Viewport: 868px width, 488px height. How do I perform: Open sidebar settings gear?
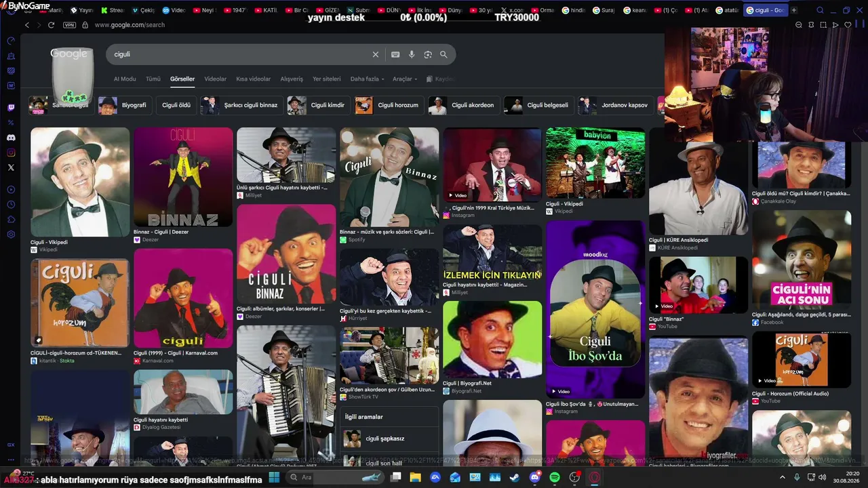(11, 235)
